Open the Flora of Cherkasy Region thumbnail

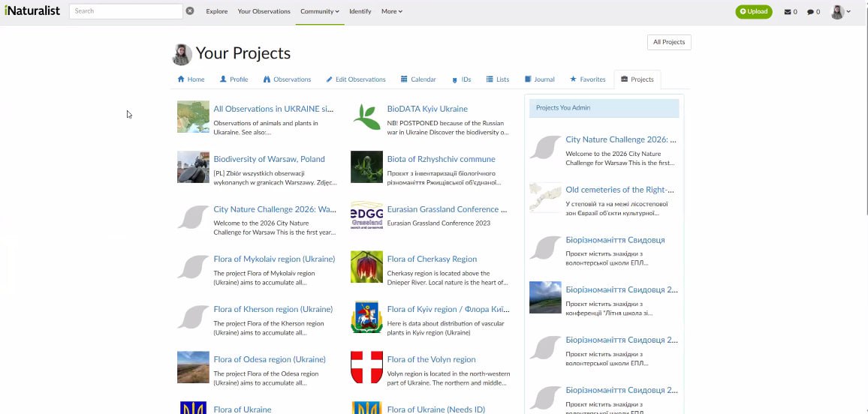[366, 267]
